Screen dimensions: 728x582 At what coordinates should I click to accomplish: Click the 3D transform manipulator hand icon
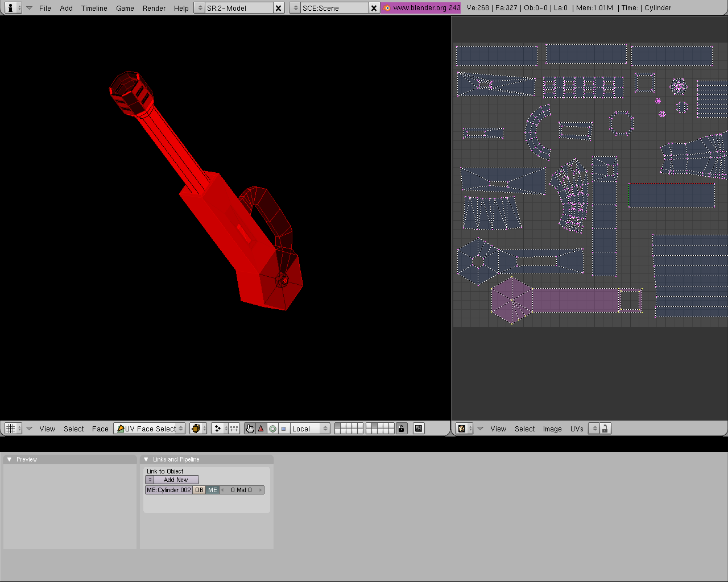click(250, 429)
